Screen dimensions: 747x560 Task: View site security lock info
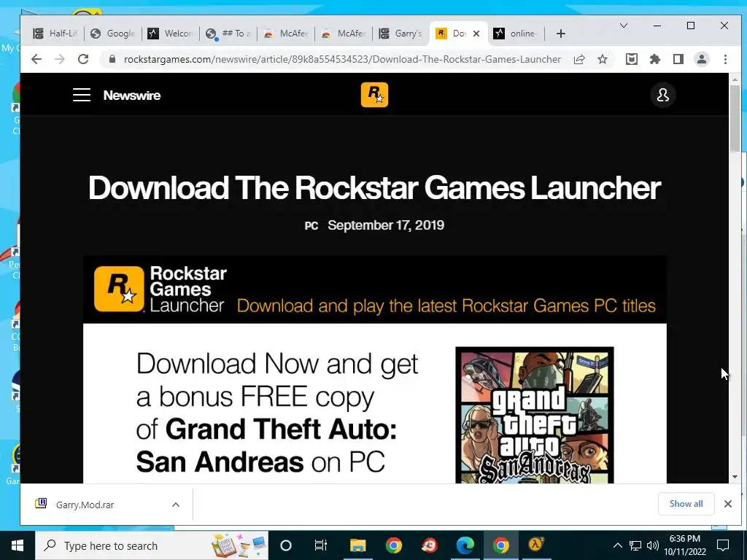[112, 59]
